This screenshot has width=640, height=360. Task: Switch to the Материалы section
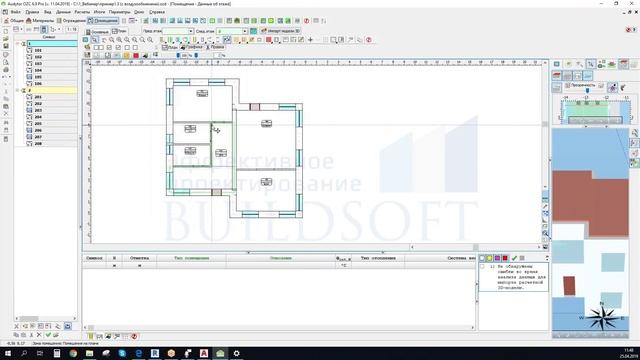pyautogui.click(x=40, y=20)
